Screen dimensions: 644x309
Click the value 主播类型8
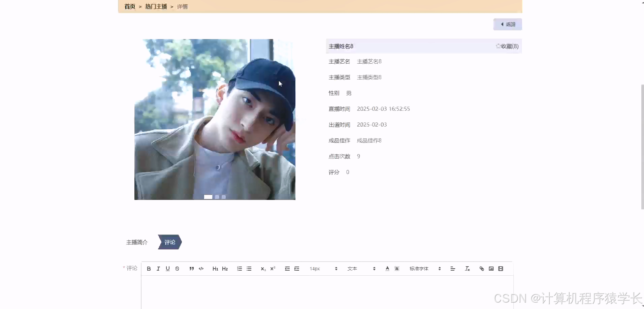(369, 77)
